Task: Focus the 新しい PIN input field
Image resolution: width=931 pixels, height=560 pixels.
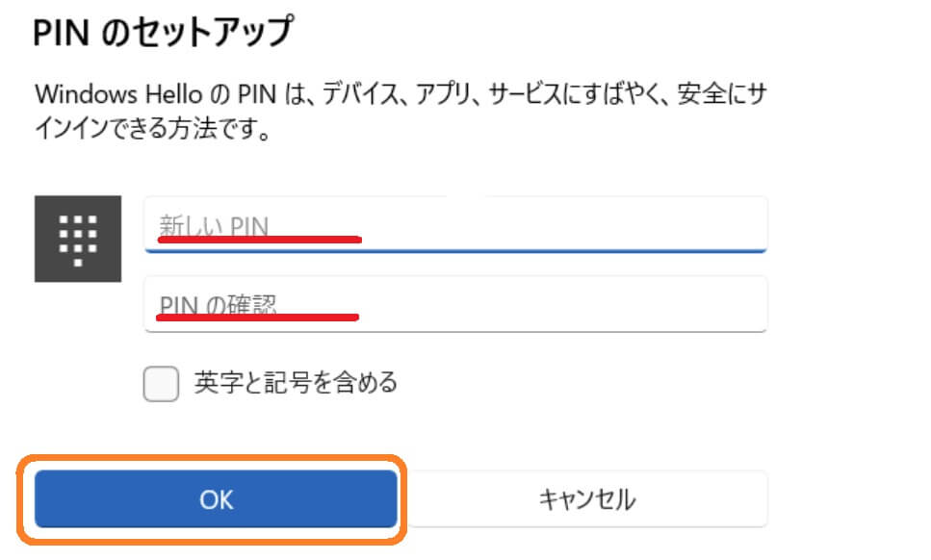Action: 456,224
